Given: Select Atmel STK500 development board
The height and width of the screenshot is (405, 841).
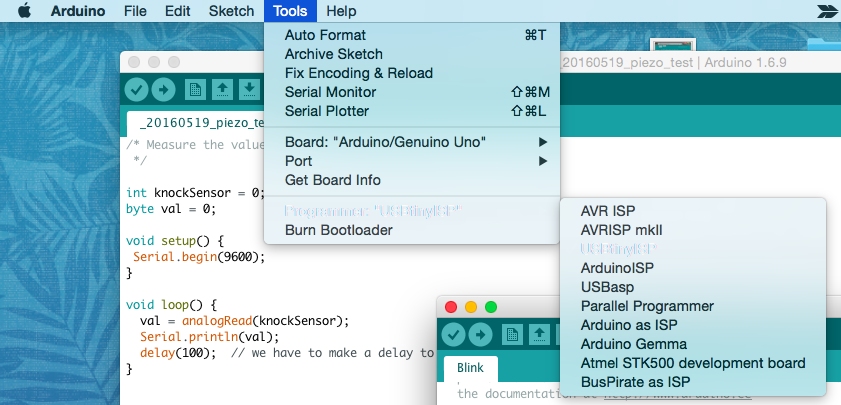Looking at the screenshot, I should 692,363.
